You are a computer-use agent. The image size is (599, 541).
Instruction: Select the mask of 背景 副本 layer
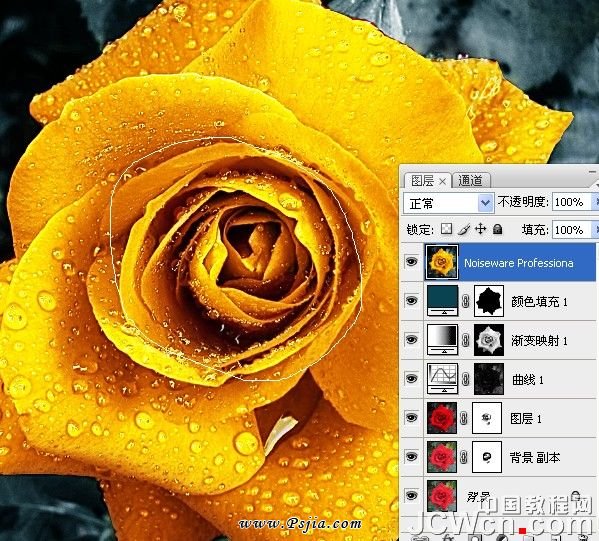[x=487, y=457]
